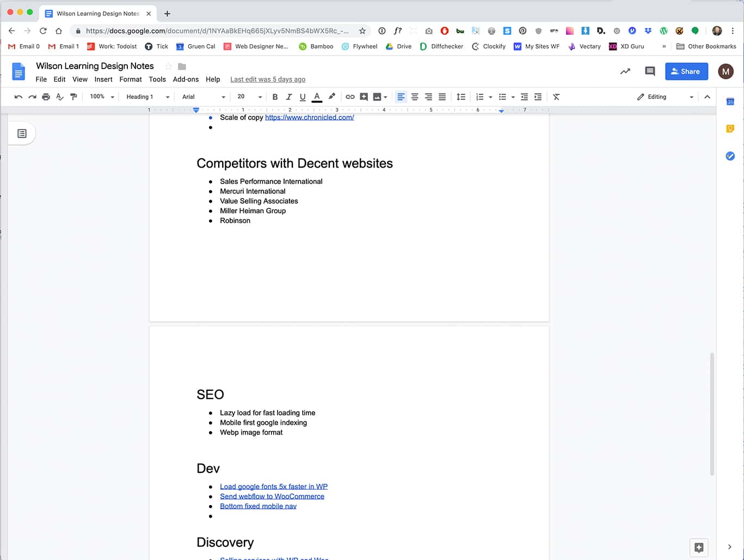Open 'Send webflow to WooCommerce' link

pyautogui.click(x=272, y=496)
